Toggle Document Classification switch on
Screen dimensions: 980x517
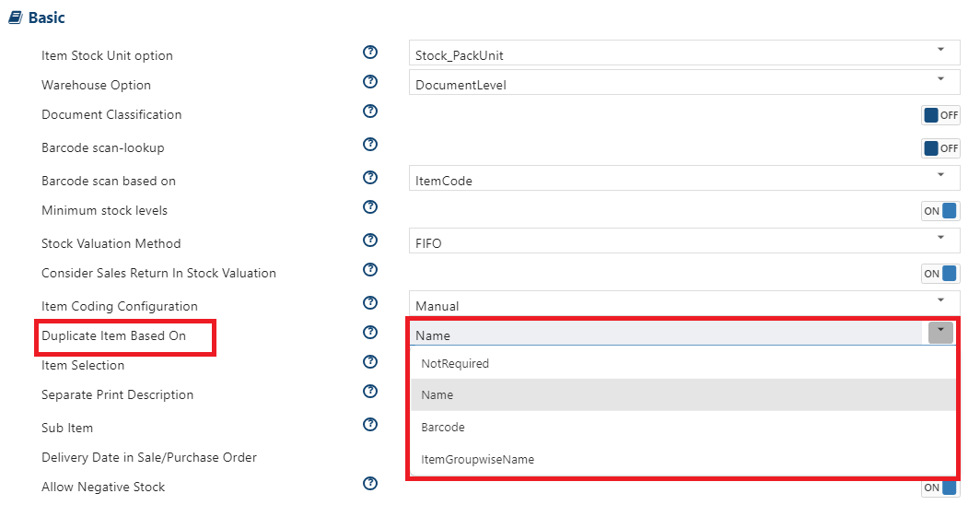940,115
